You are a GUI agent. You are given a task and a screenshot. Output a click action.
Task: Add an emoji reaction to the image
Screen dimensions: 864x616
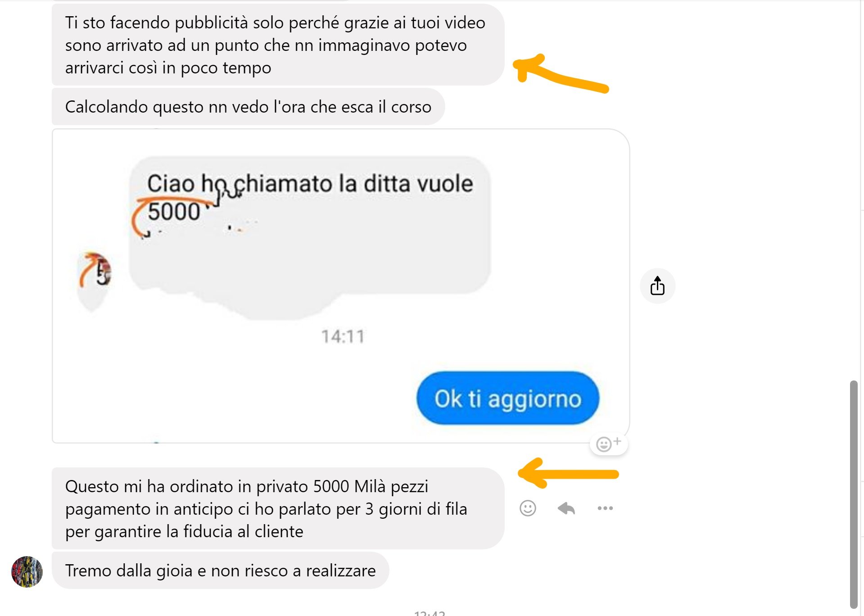point(608,444)
